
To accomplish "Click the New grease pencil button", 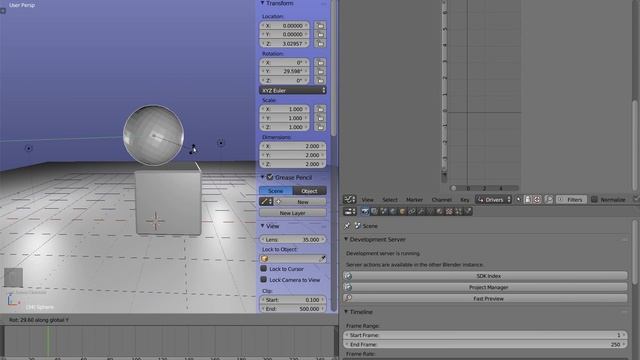I will (x=300, y=202).
